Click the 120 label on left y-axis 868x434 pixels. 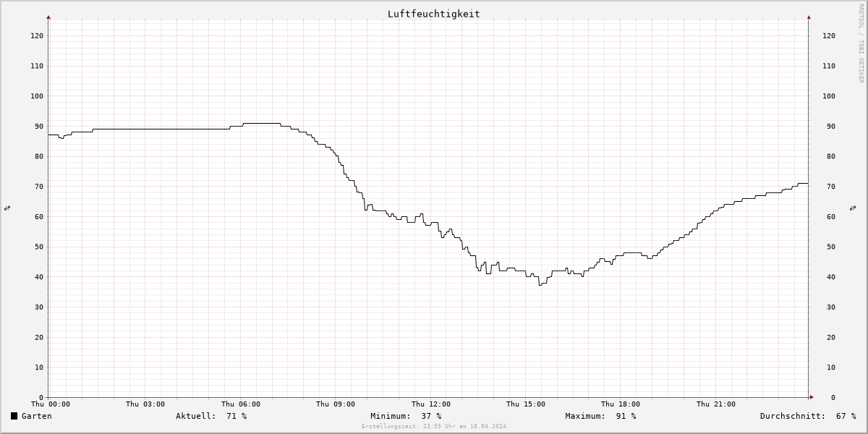tap(37, 35)
